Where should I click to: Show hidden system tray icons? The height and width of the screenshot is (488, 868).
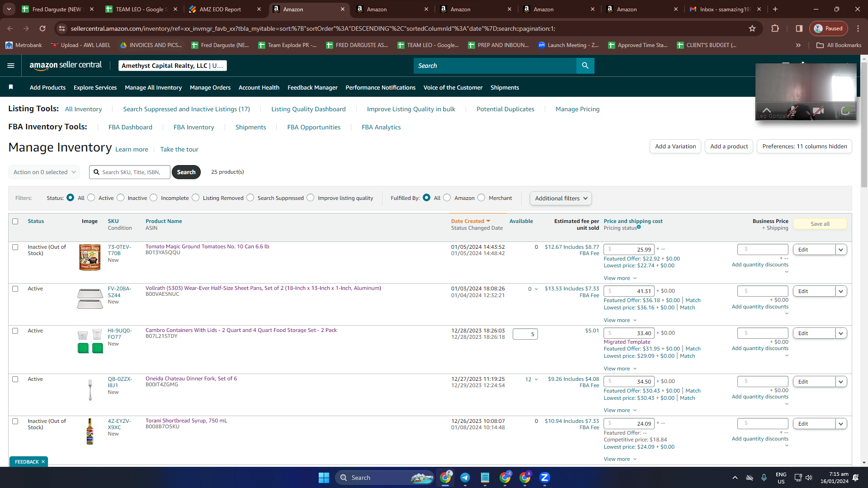click(735, 478)
